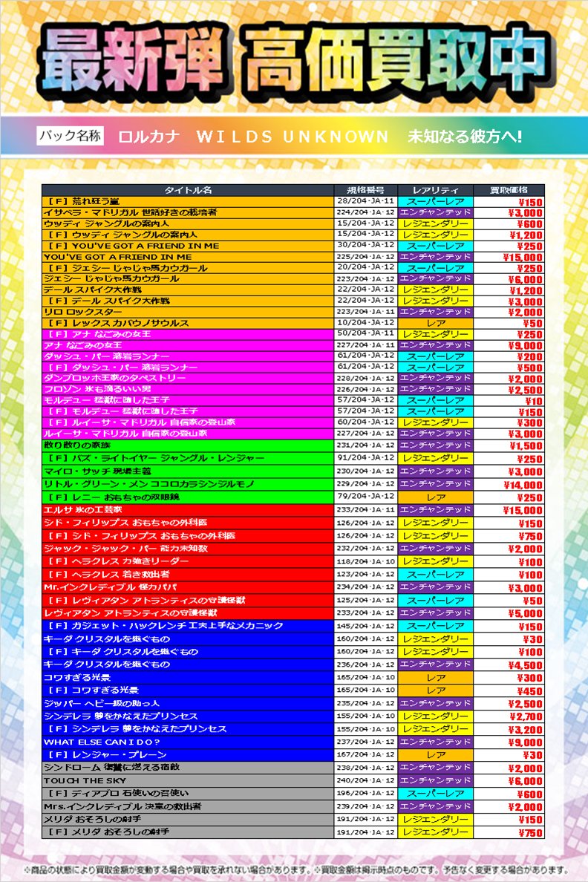Click spec number 10/204-JA-12

(366, 323)
